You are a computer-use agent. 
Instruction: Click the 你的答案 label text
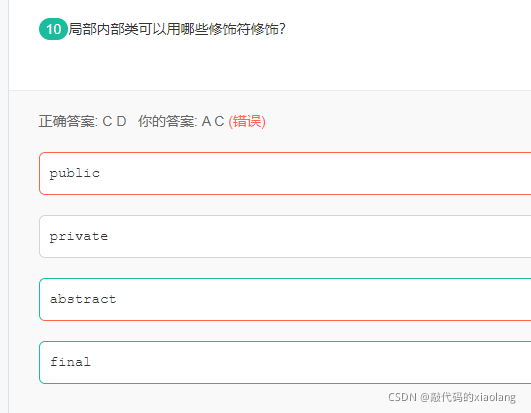(167, 122)
